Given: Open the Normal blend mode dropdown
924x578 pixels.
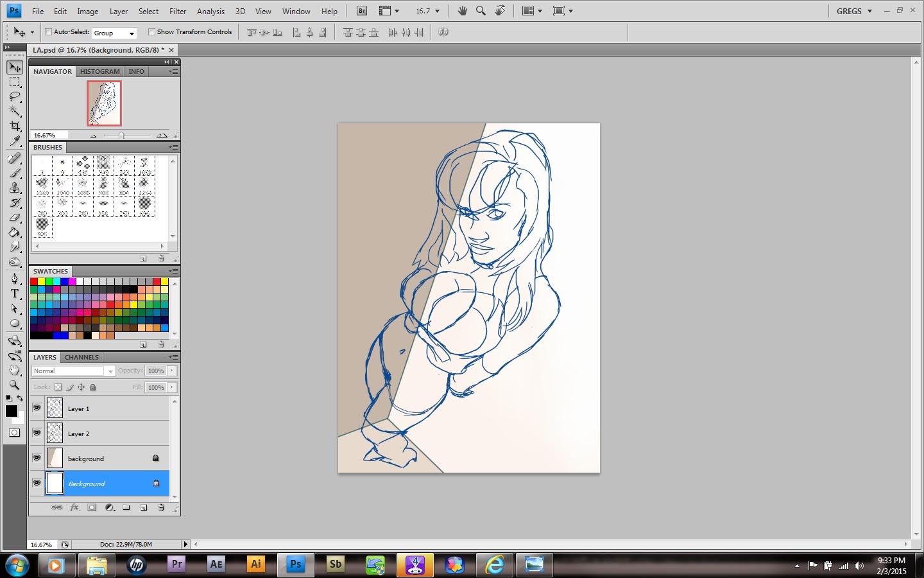Looking at the screenshot, I should point(73,371).
